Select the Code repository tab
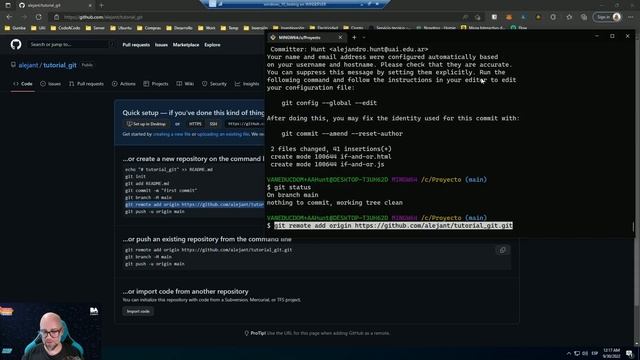 pos(23,84)
